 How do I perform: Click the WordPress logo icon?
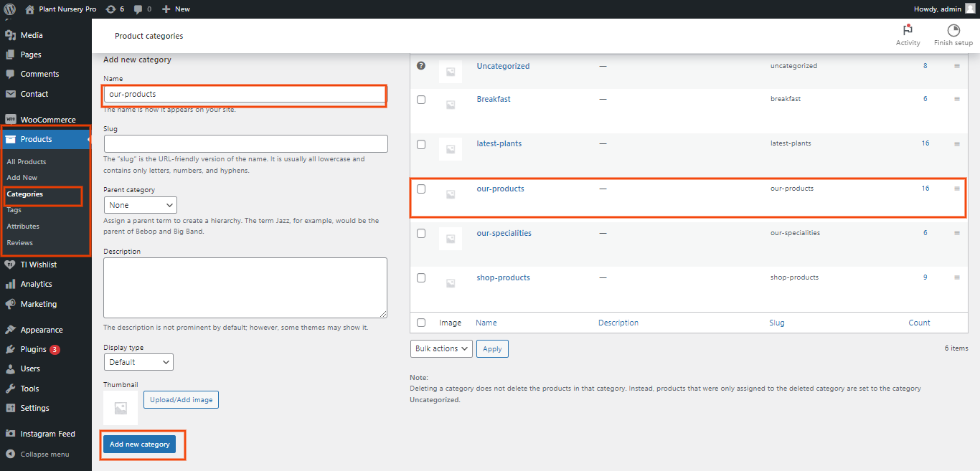[x=10, y=9]
